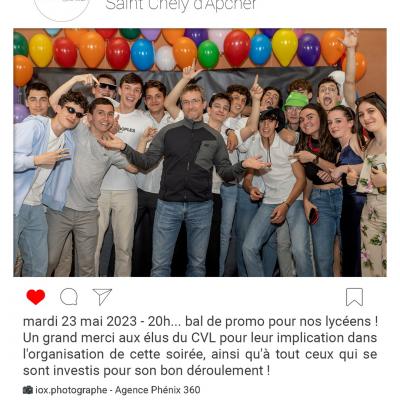This screenshot has width=400, height=400.
Task: Open the Saint Chély d'Apcher location
Action: point(181,5)
